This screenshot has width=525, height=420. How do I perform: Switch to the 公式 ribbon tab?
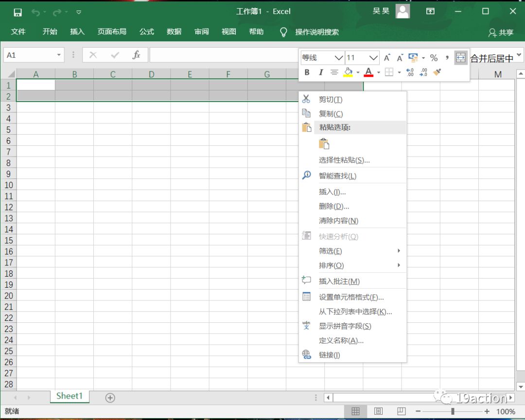coord(147,32)
